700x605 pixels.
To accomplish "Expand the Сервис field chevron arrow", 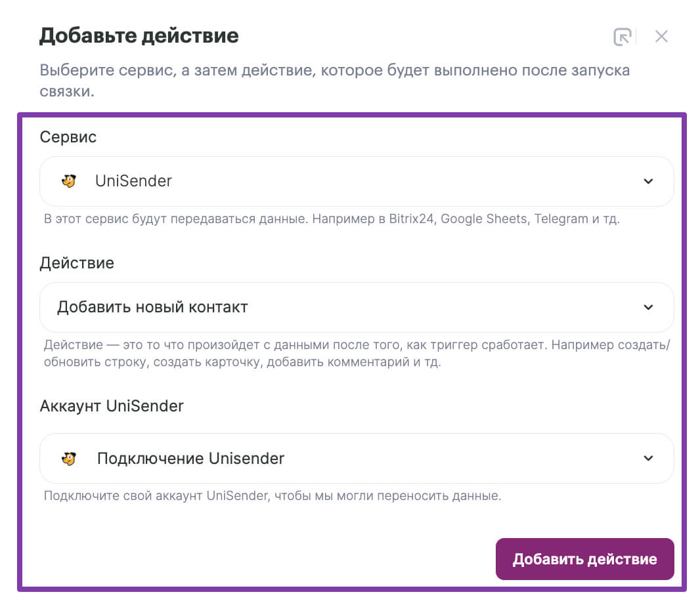I will (x=648, y=181).
